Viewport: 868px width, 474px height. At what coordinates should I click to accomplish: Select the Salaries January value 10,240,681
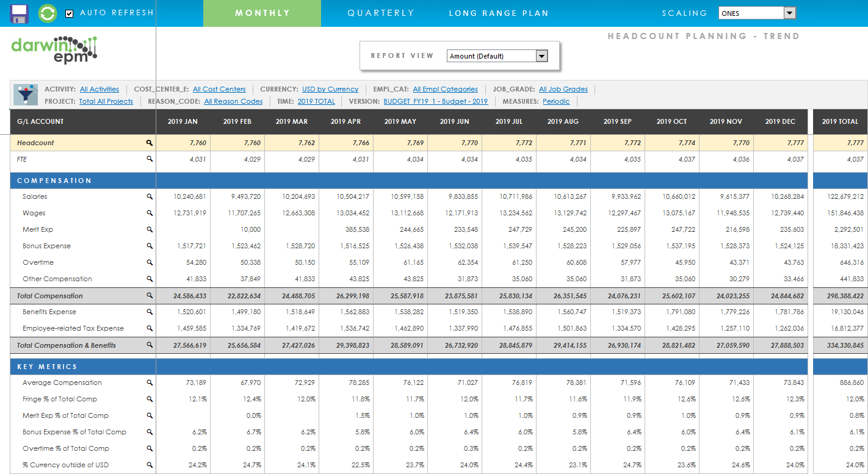[190, 197]
